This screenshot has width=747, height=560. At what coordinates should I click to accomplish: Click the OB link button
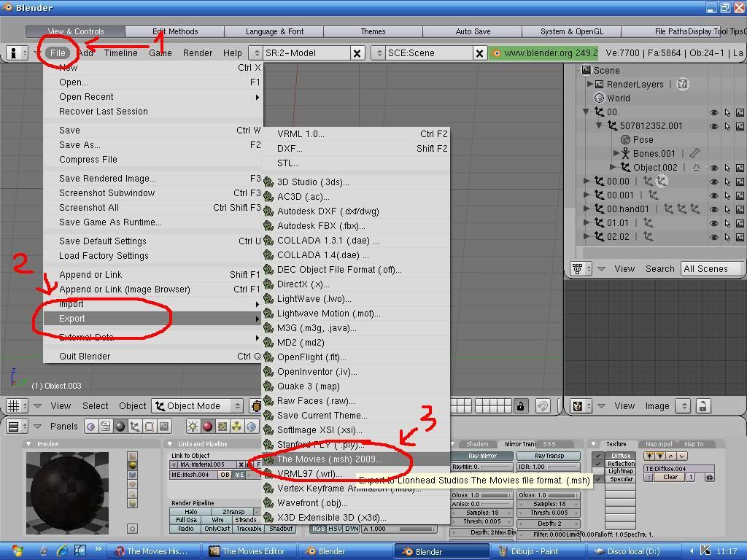point(225,475)
